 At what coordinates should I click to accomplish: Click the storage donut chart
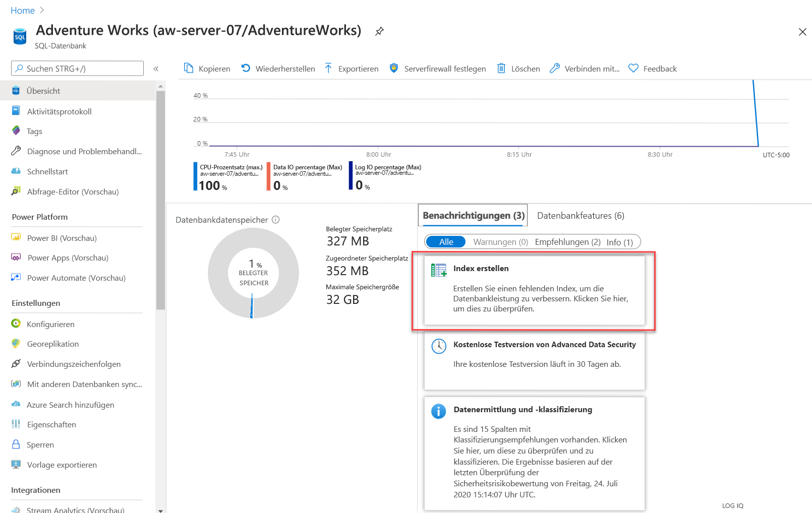coord(253,273)
